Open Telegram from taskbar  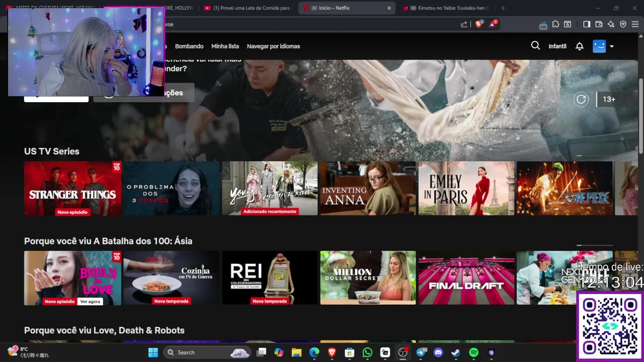[x=421, y=352]
